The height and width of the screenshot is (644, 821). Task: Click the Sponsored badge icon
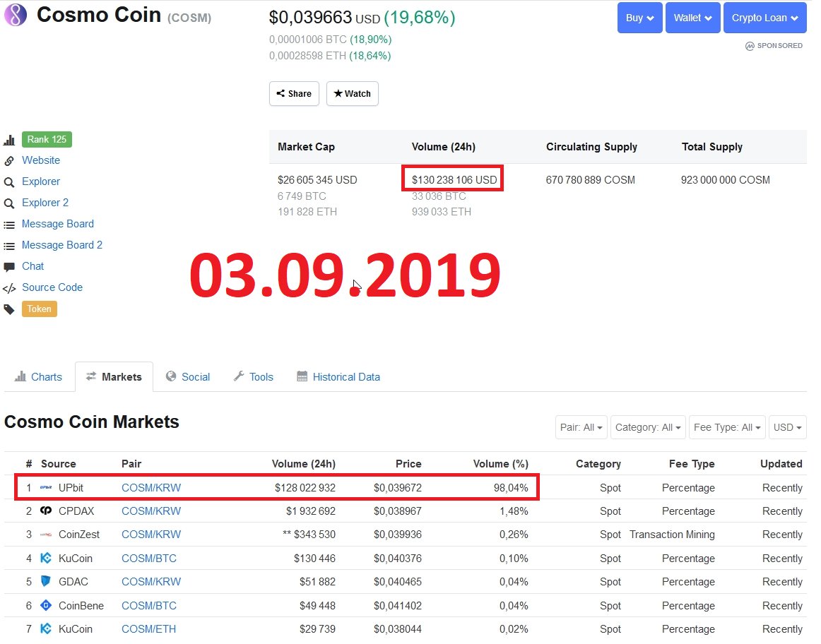750,46
